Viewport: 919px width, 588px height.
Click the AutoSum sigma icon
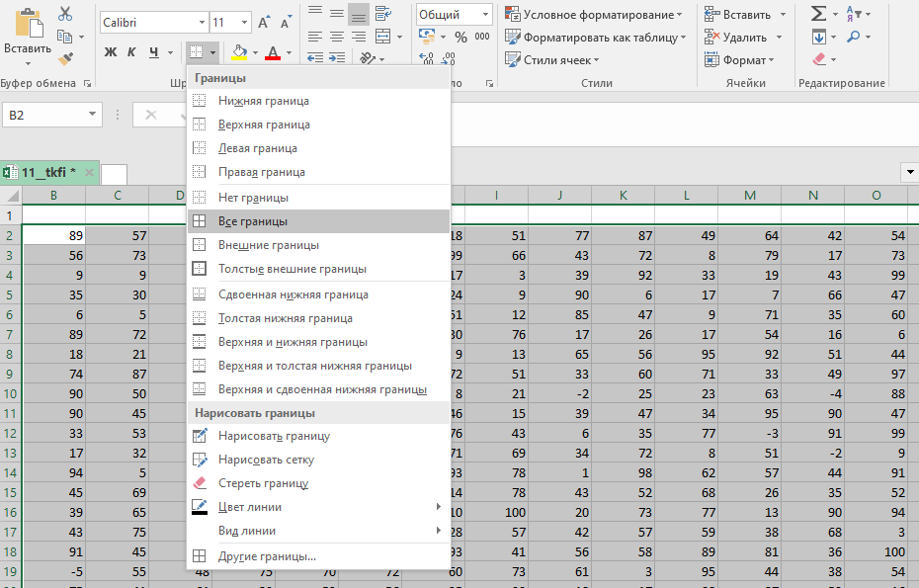coord(818,14)
